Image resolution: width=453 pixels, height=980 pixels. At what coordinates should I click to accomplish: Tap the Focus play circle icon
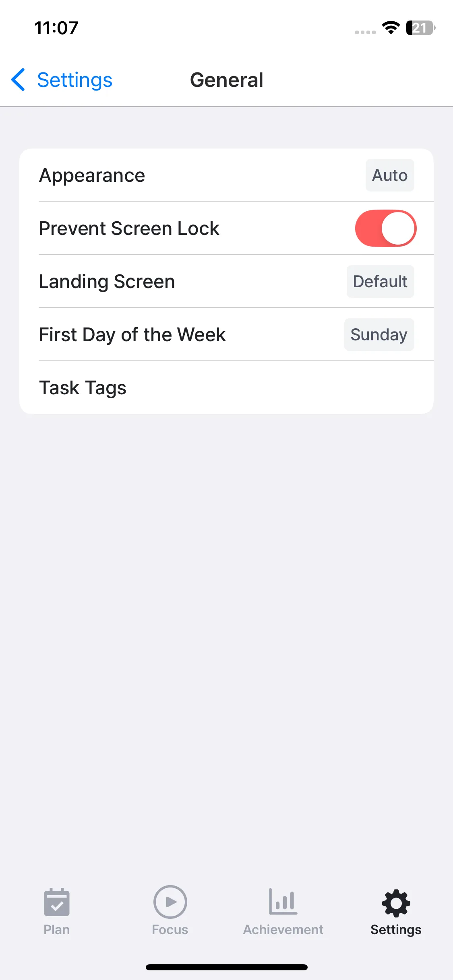[x=170, y=902]
